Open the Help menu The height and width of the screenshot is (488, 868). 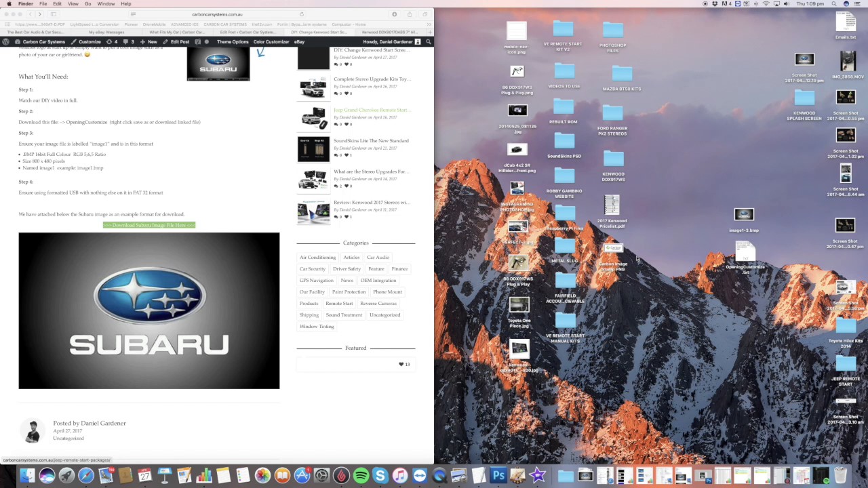(x=126, y=3)
